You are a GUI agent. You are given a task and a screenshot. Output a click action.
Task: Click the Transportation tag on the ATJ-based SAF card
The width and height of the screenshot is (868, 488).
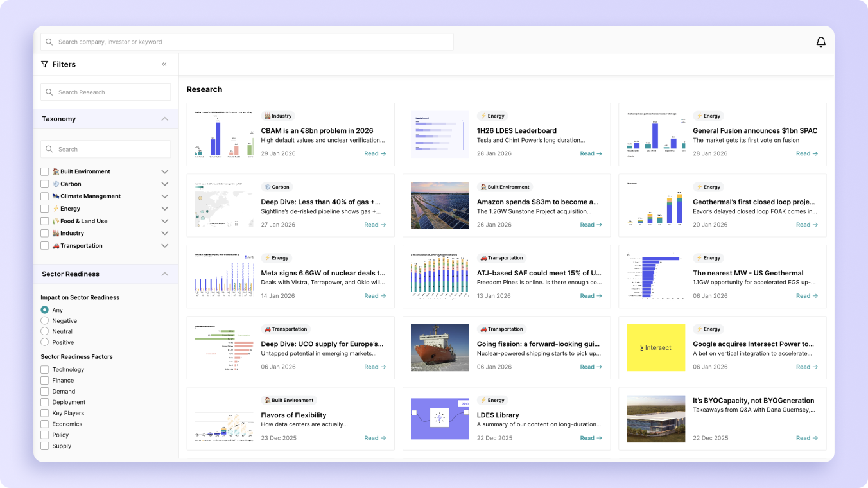point(502,258)
